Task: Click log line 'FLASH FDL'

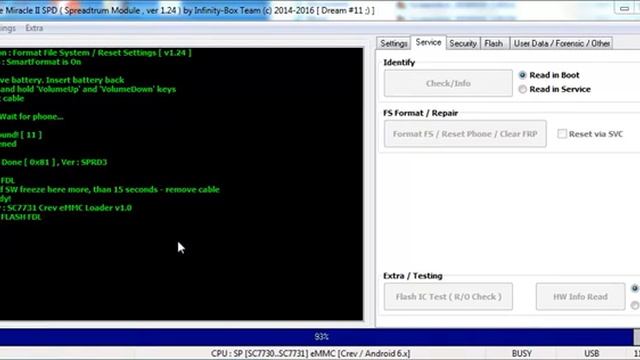Action: click(x=21, y=217)
